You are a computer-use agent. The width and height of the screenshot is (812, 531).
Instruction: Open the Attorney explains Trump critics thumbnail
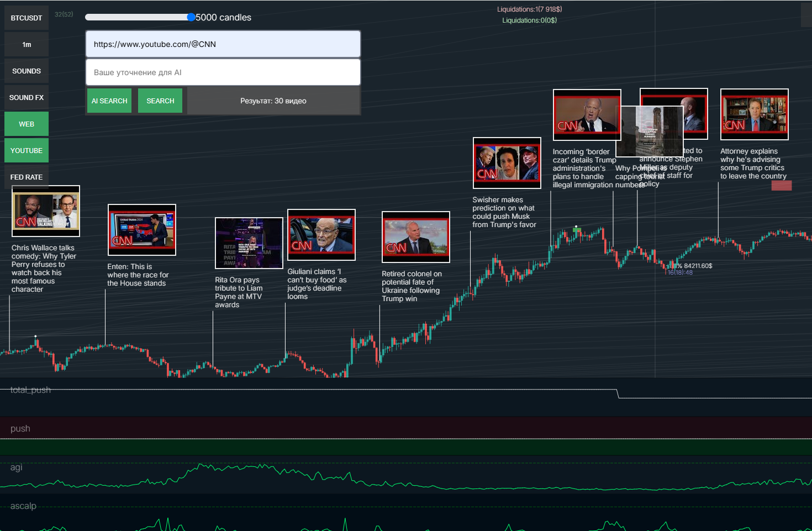tap(755, 114)
